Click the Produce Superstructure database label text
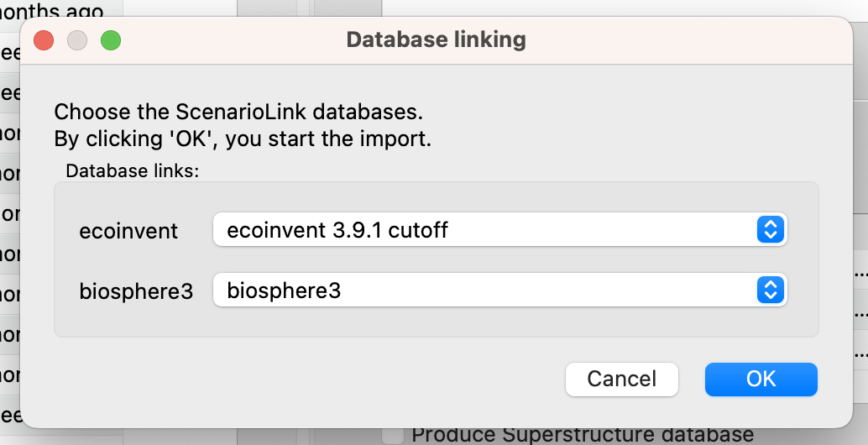Screen dimensions: 868x445 (583, 436)
